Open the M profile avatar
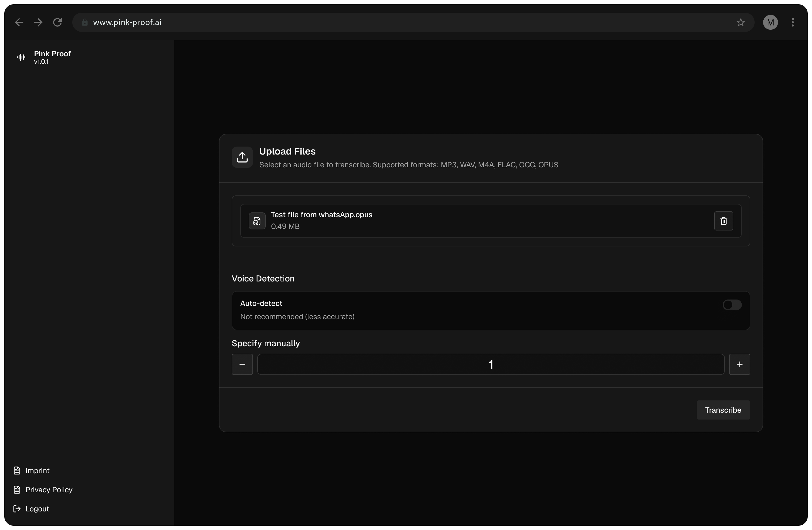This screenshot has width=812, height=530. (x=770, y=23)
